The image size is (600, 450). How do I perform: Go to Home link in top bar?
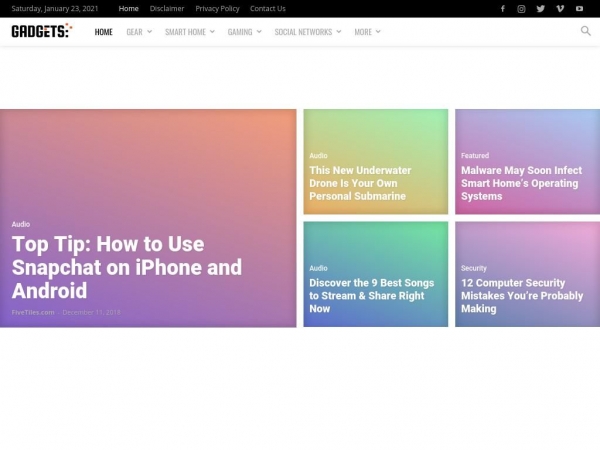(129, 8)
